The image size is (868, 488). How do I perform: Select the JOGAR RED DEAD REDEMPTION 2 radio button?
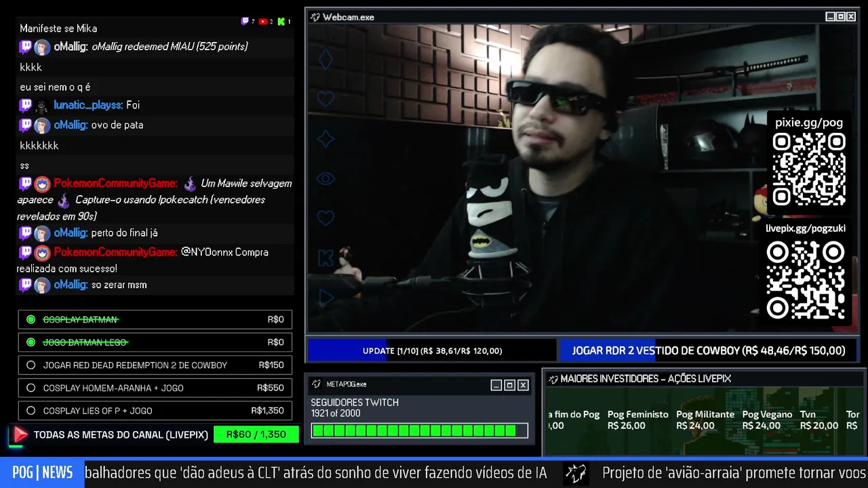point(31,365)
